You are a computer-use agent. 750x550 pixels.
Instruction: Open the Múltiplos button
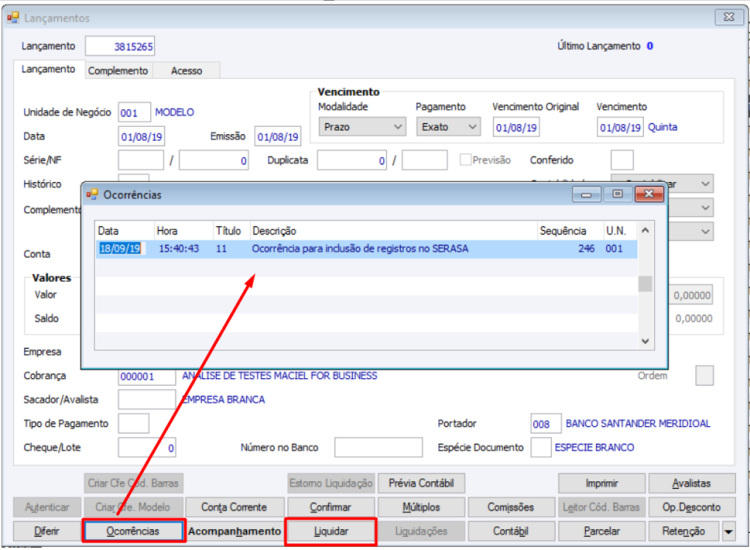(421, 507)
